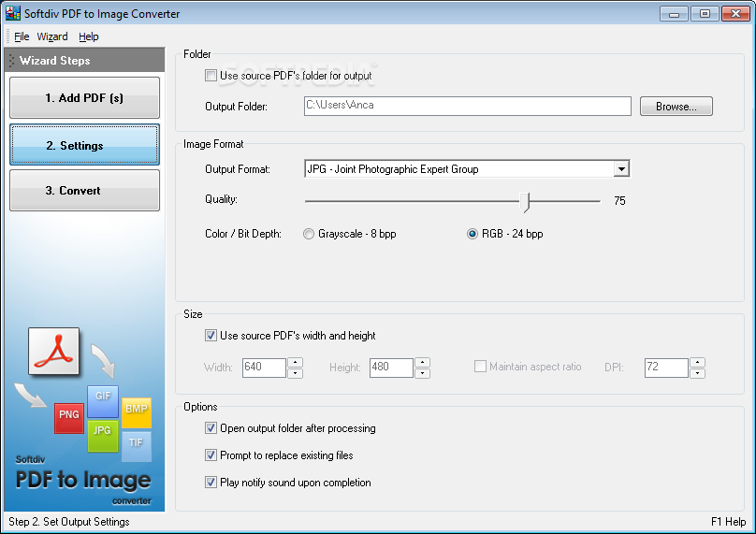Screen dimensions: 756x534
Task: Select Grayscale - 8 bpp radio button
Action: 309,234
